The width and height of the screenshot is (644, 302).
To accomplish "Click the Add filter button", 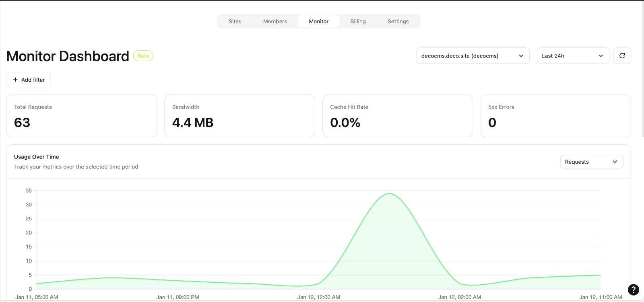I will [29, 80].
